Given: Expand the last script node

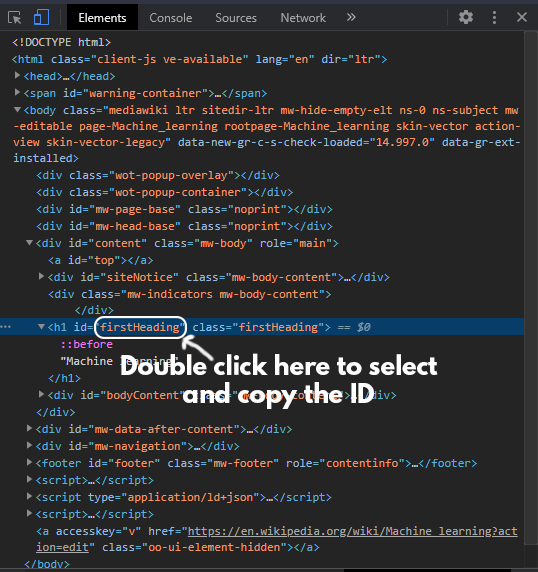Looking at the screenshot, I should pos(30,513).
